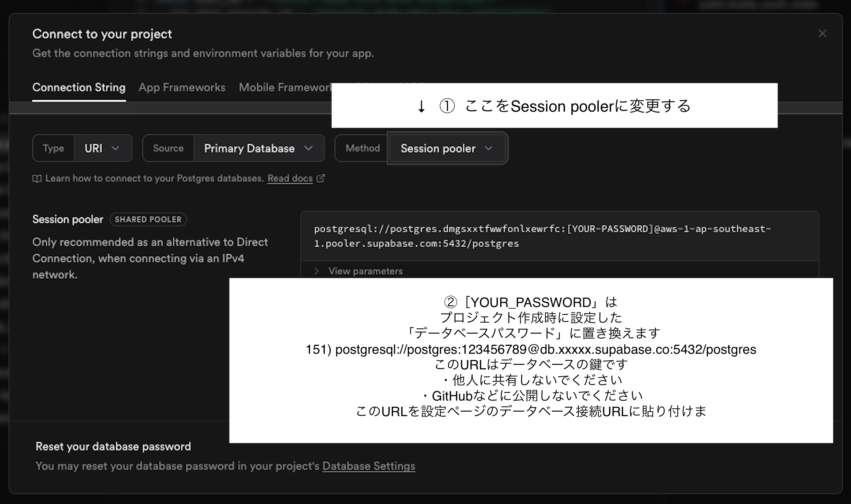The width and height of the screenshot is (851, 504).
Task: Open the Source dropdown showing Primary Database
Action: [x=249, y=148]
